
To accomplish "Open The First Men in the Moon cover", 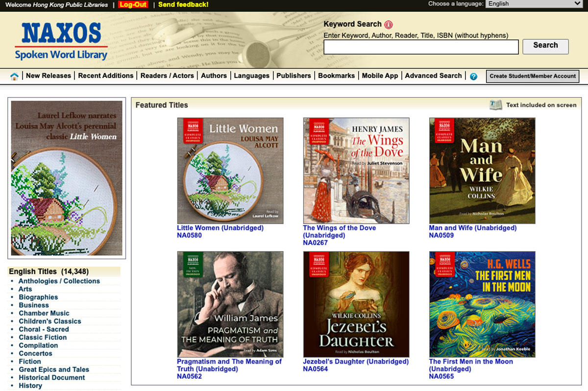I will [x=482, y=304].
